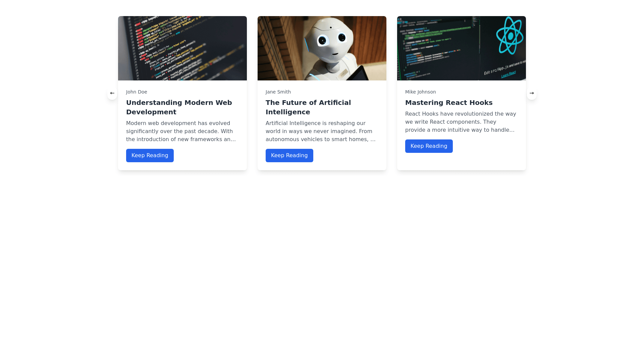Screen dimensions: 644x362
Task: Click the previous (left arrow) carousel button
Action: coord(112,93)
